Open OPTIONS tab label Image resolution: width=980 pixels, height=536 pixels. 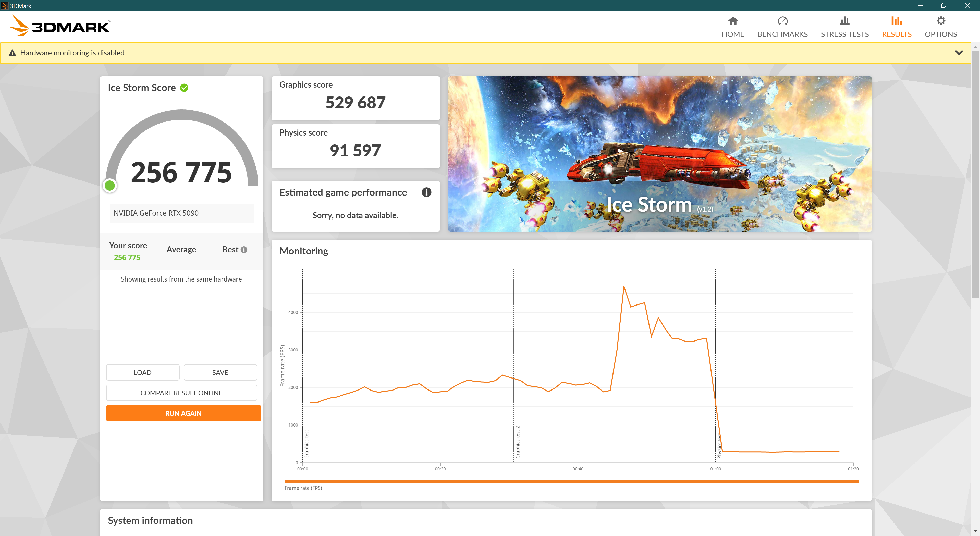click(x=941, y=34)
